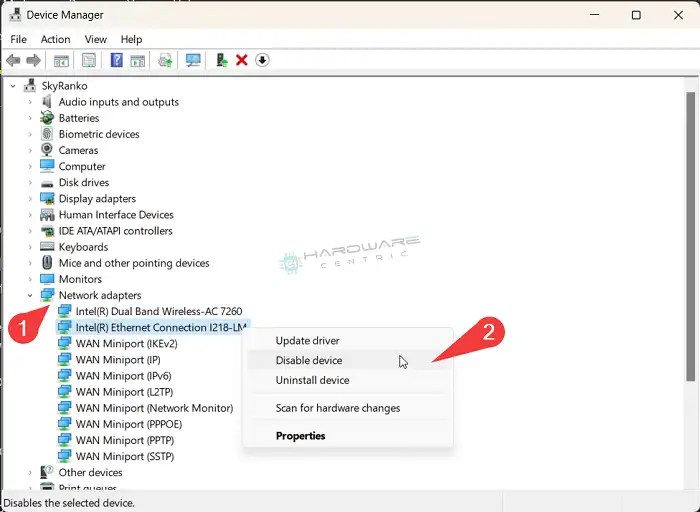
Task: Click Scan for hardware changes monitor icon
Action: [x=193, y=60]
